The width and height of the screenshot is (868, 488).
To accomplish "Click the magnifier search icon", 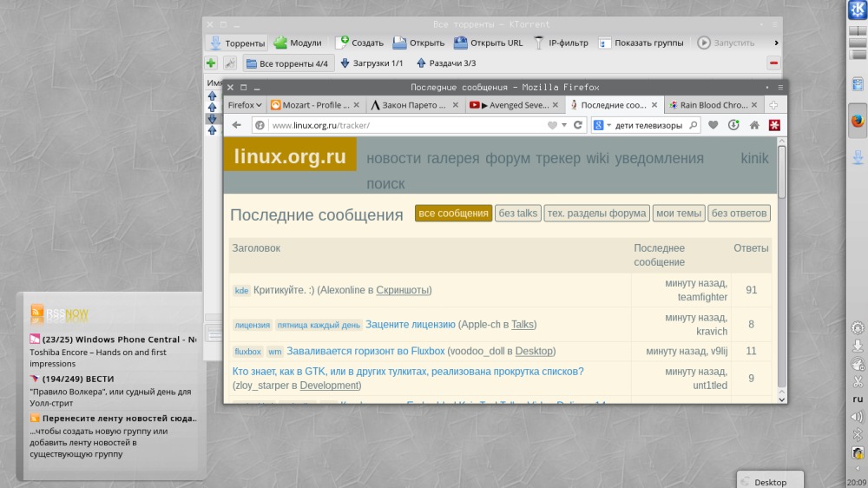I will click(693, 125).
